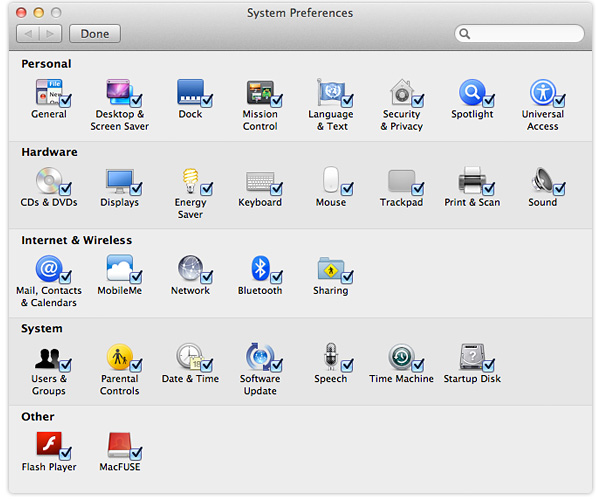Open the Sound speaker icon
The image size is (596, 500).
click(542, 180)
